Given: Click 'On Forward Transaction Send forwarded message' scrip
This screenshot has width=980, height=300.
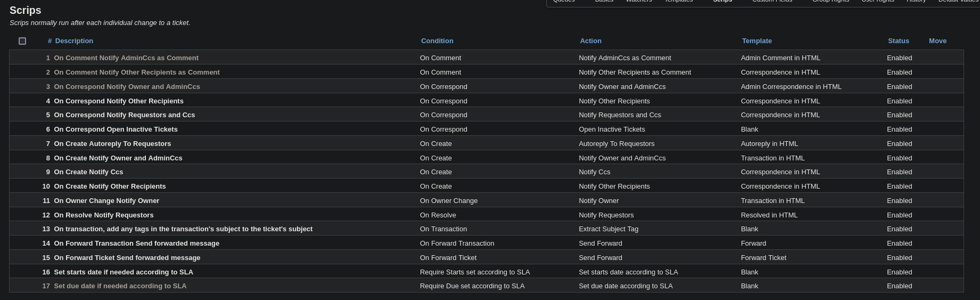Looking at the screenshot, I should pyautogui.click(x=137, y=244).
